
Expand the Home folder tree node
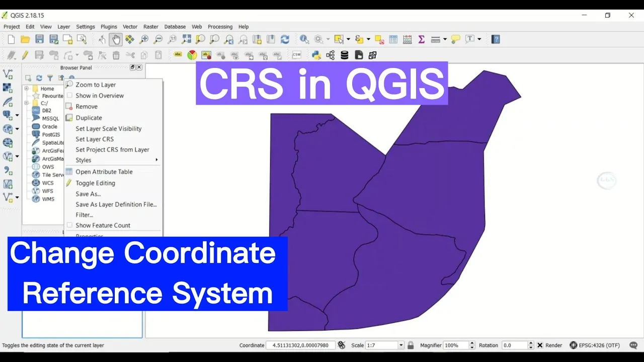coord(26,88)
